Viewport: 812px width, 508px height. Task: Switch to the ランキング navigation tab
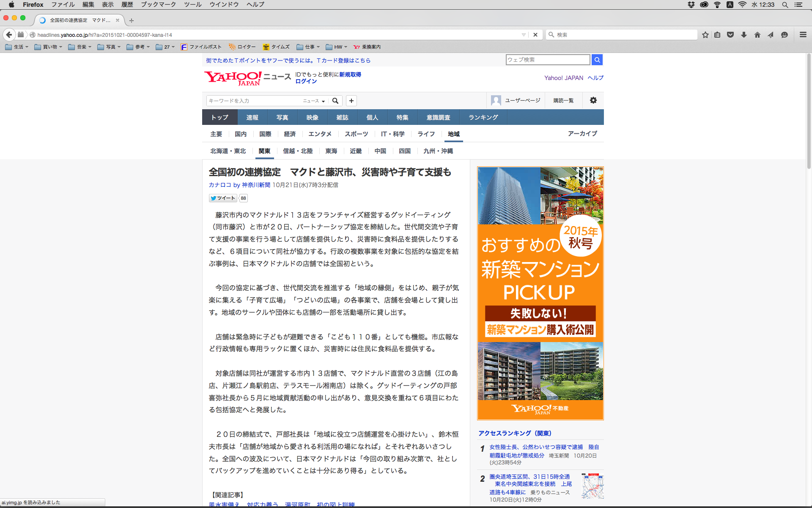point(483,117)
